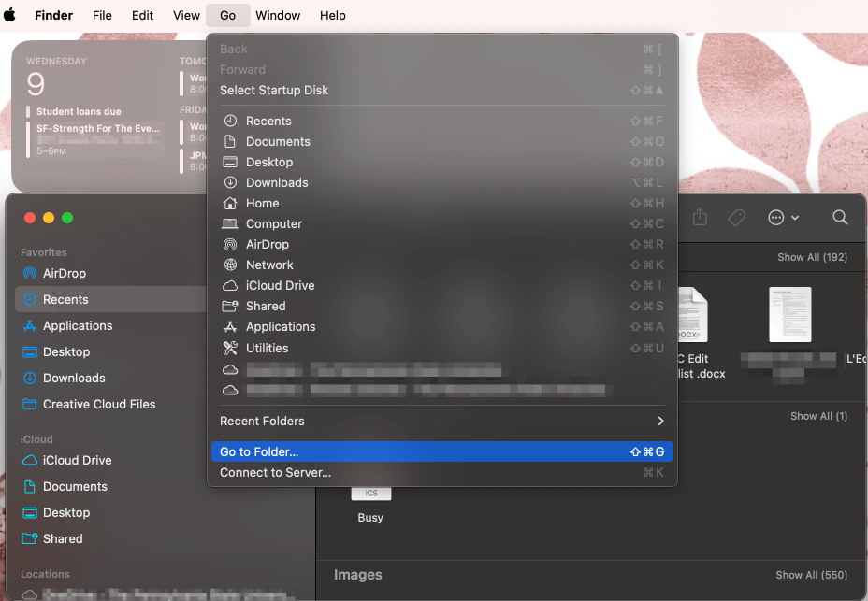Screen dimensions: 868x601
Task: Click Show All (192) link
Action: [x=812, y=257]
